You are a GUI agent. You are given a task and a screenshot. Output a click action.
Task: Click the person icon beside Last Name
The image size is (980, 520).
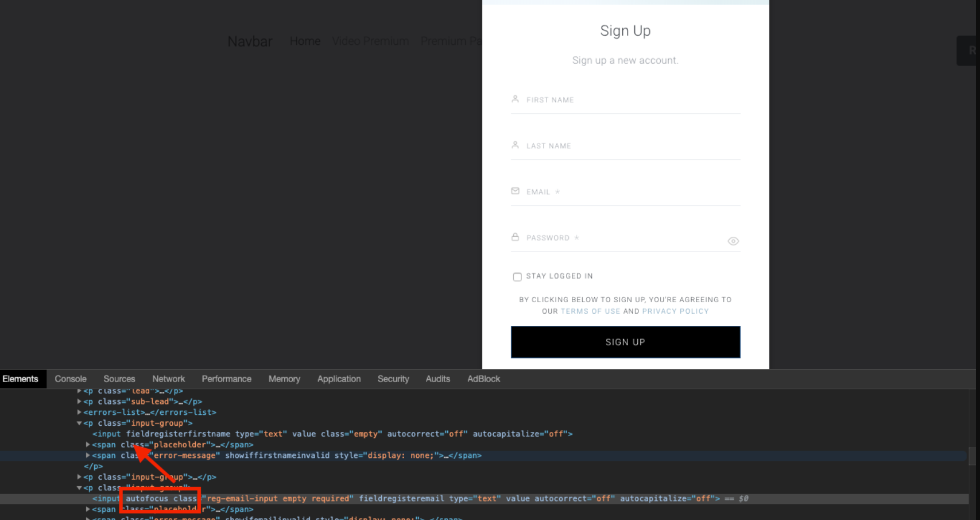(x=515, y=145)
